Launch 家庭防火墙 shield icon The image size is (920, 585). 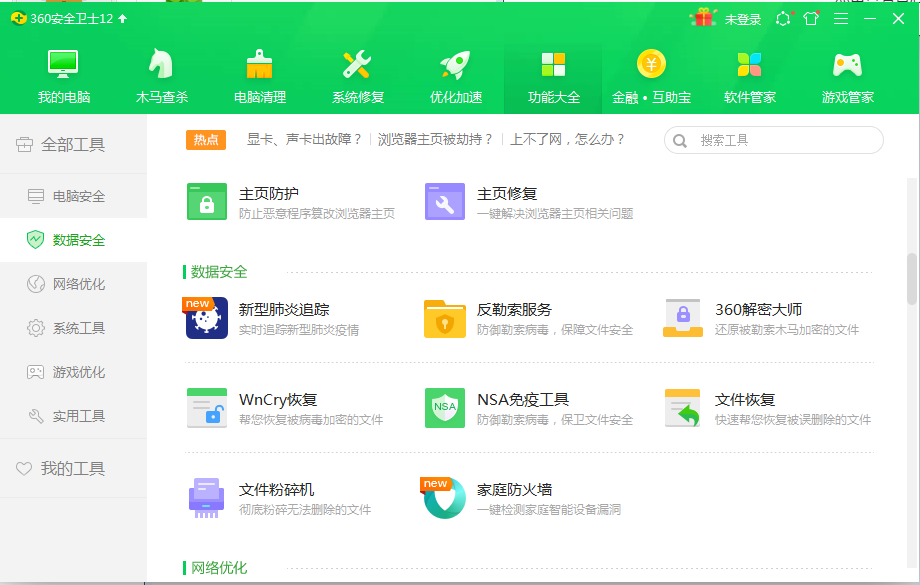(x=444, y=498)
